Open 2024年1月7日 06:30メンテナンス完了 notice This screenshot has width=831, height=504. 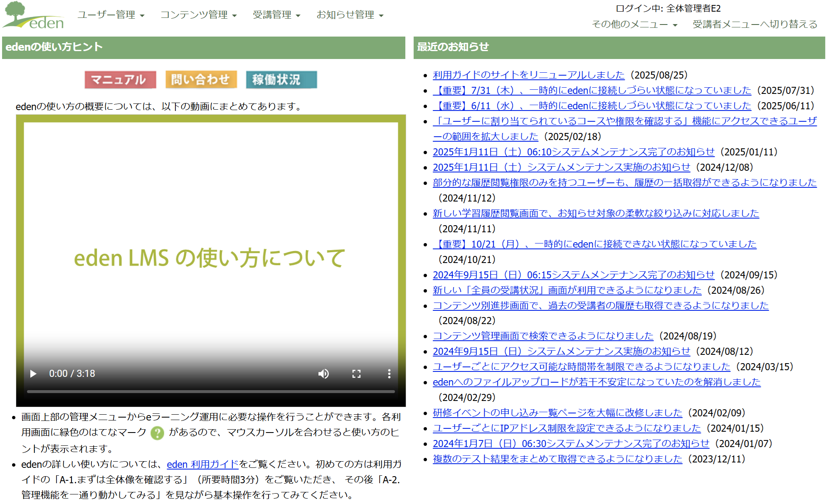(x=571, y=444)
